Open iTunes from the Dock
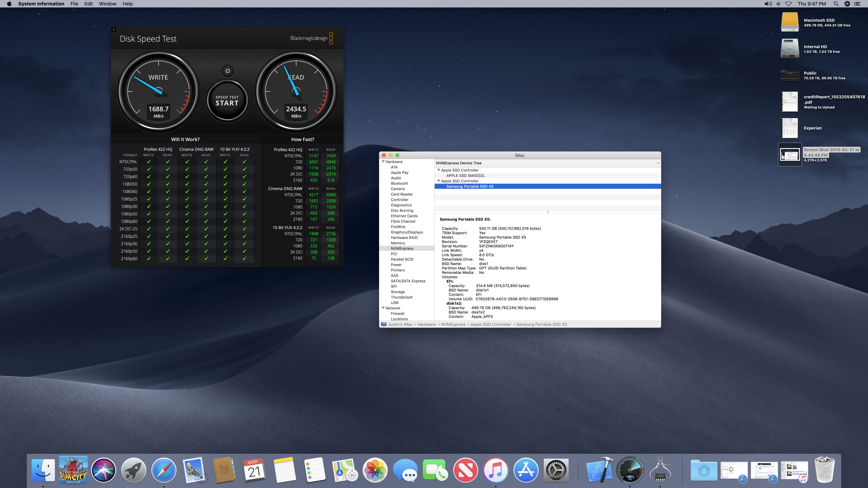 pos(496,470)
